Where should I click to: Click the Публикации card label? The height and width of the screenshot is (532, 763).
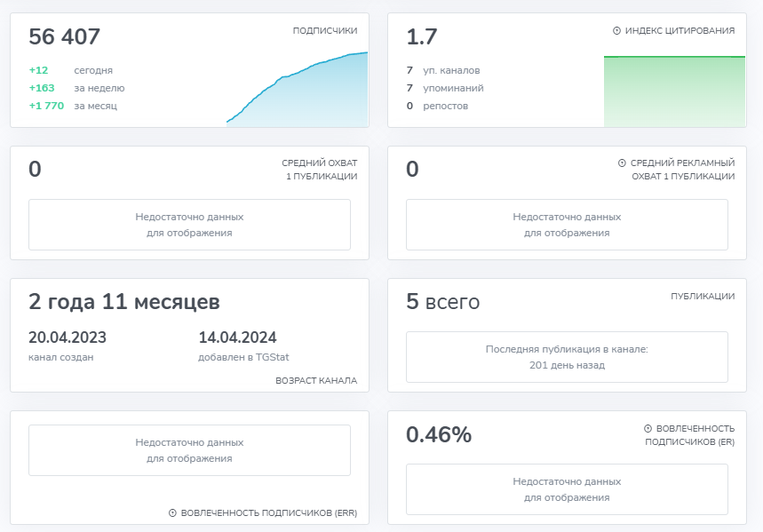pos(703,296)
